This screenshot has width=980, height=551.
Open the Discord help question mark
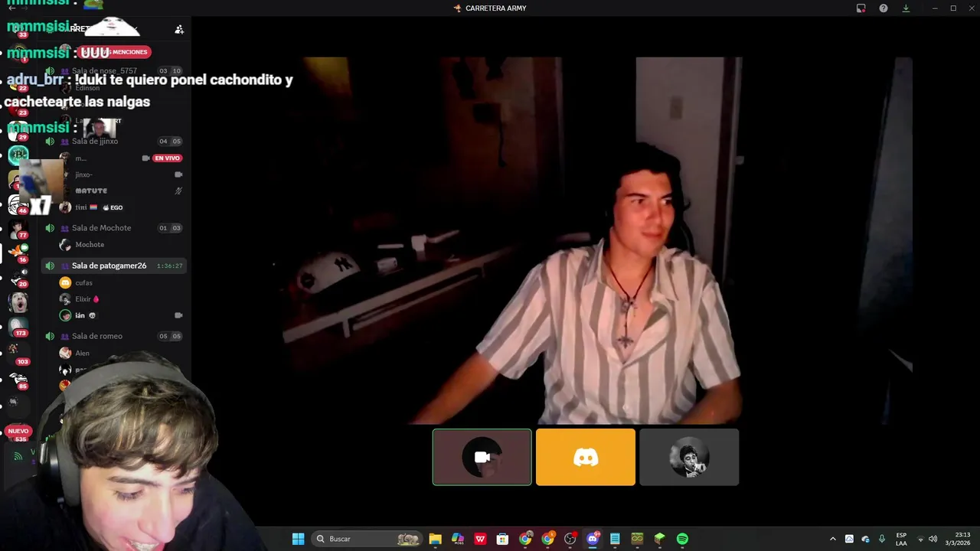[884, 8]
